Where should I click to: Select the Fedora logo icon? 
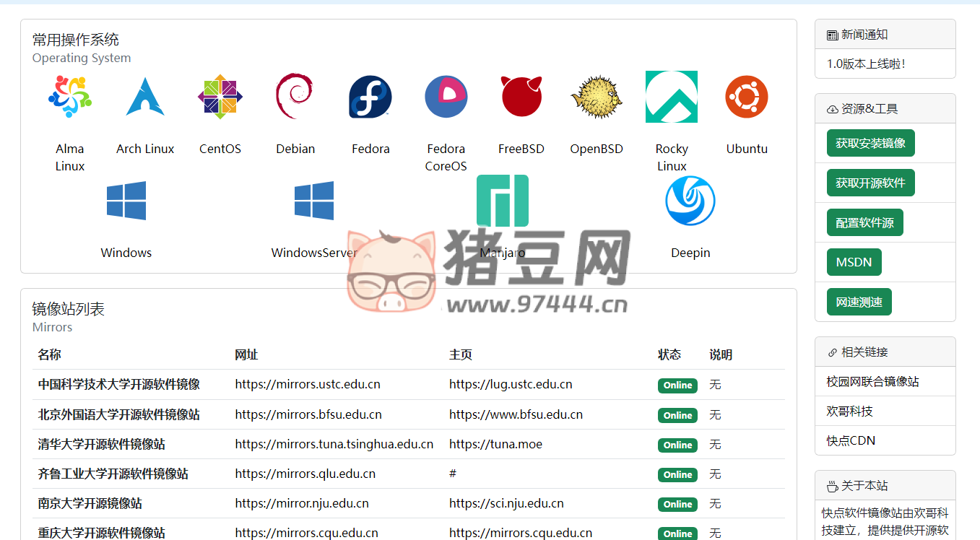click(370, 97)
